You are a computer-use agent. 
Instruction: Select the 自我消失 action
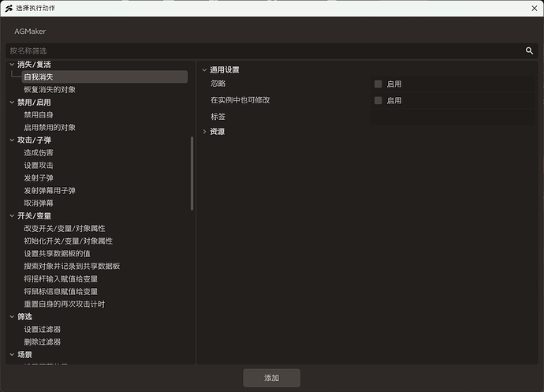[104, 77]
